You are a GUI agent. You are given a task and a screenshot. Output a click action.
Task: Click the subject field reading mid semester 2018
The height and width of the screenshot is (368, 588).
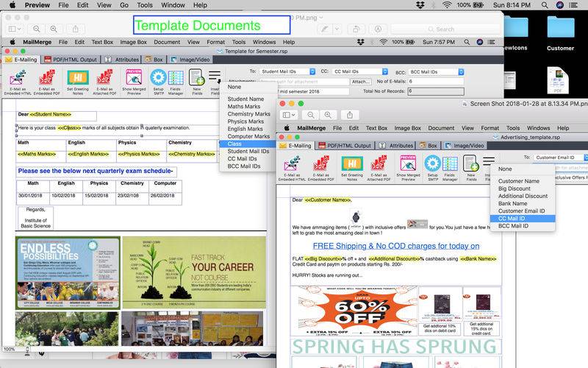pyautogui.click(x=314, y=91)
